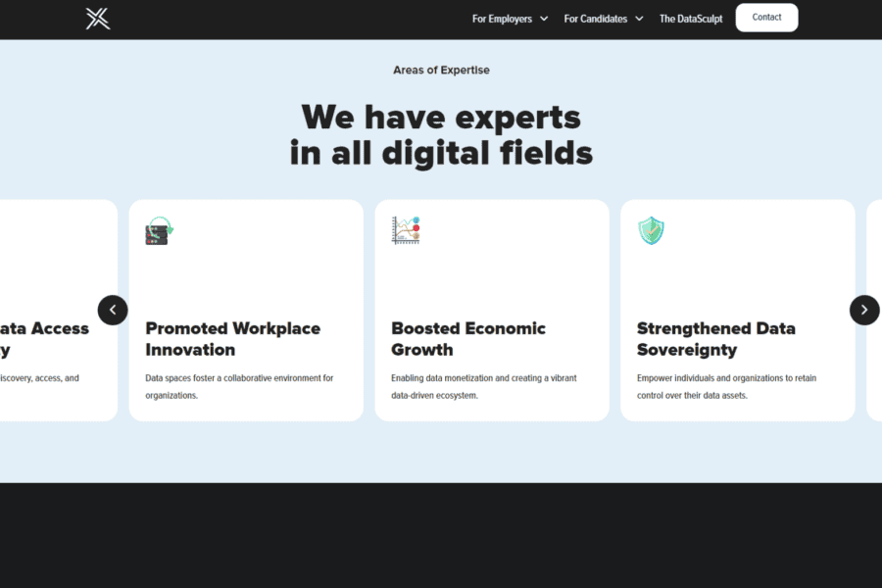Click the shield icon on Strengthened Data Sovereignty card
882x588 pixels.
pos(651,230)
